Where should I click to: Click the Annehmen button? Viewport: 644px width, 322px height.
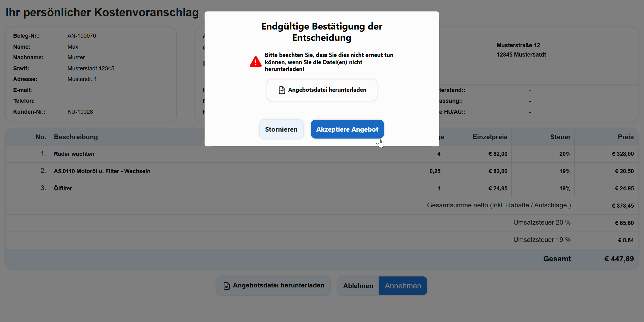click(x=403, y=286)
